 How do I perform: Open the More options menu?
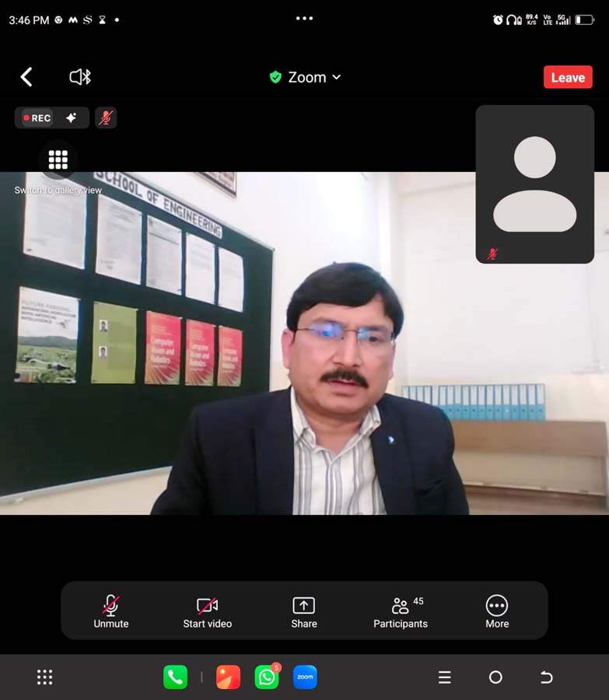click(x=496, y=611)
